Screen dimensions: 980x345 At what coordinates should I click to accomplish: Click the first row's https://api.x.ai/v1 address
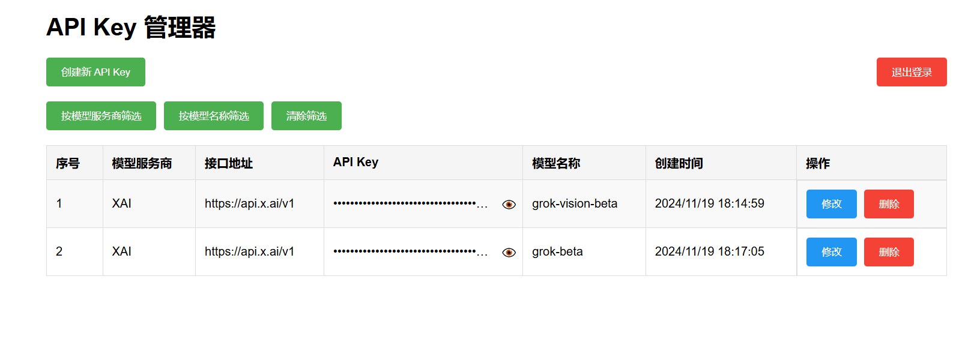tap(249, 204)
